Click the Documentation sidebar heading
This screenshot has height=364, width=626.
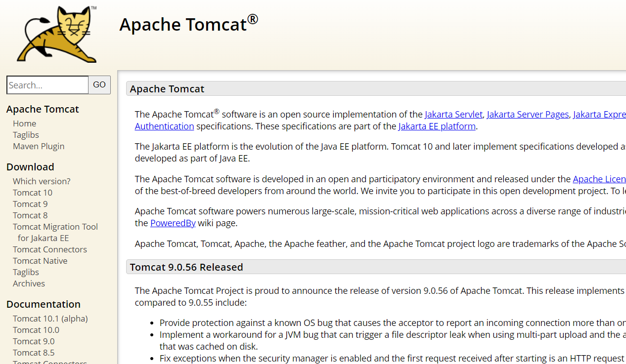[44, 304]
